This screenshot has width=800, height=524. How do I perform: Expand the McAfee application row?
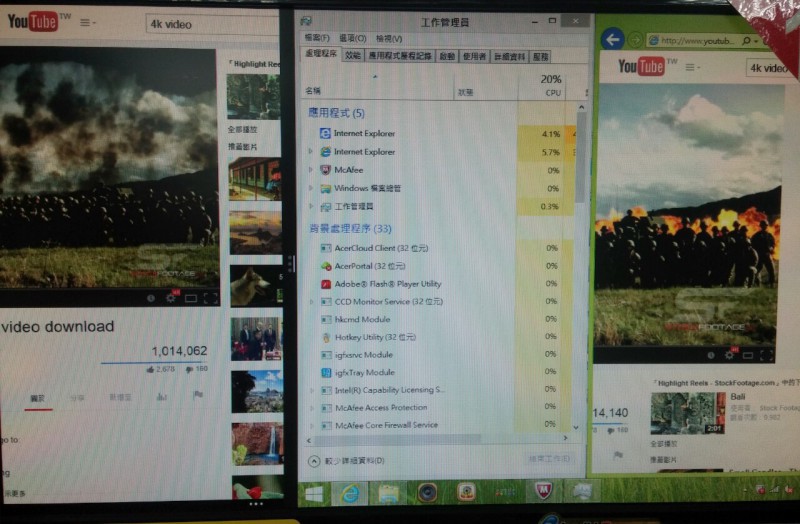(311, 170)
